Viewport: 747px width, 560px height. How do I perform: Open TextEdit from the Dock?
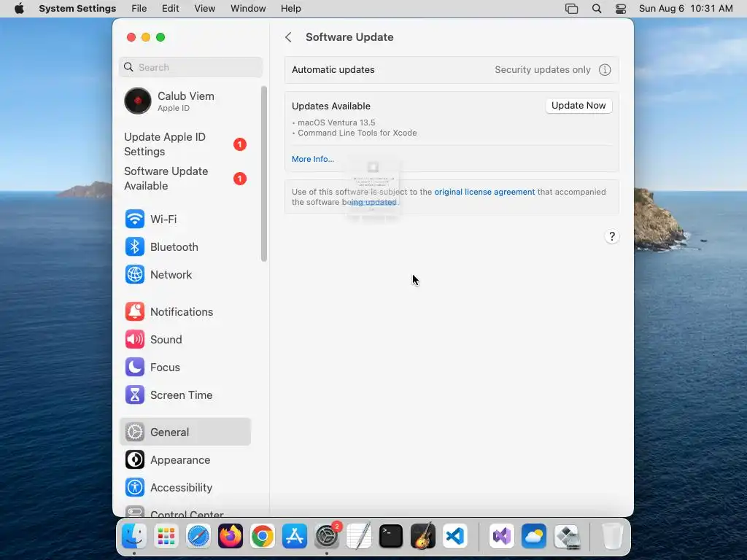pos(359,536)
